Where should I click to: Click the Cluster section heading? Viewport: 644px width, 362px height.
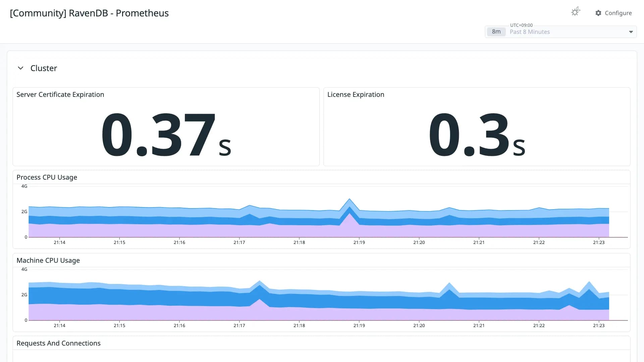click(x=44, y=68)
